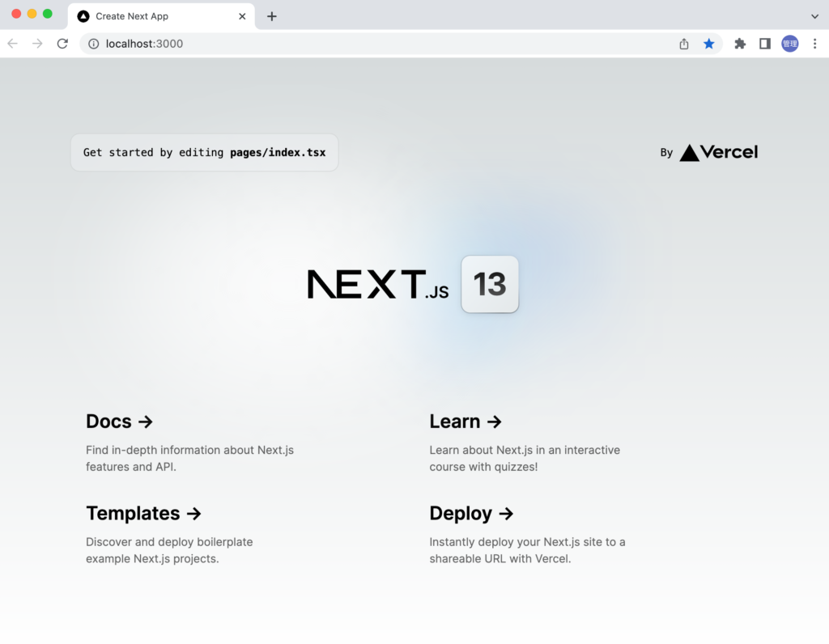Open the Deploy link
The image size is (829, 644).
pos(472,514)
